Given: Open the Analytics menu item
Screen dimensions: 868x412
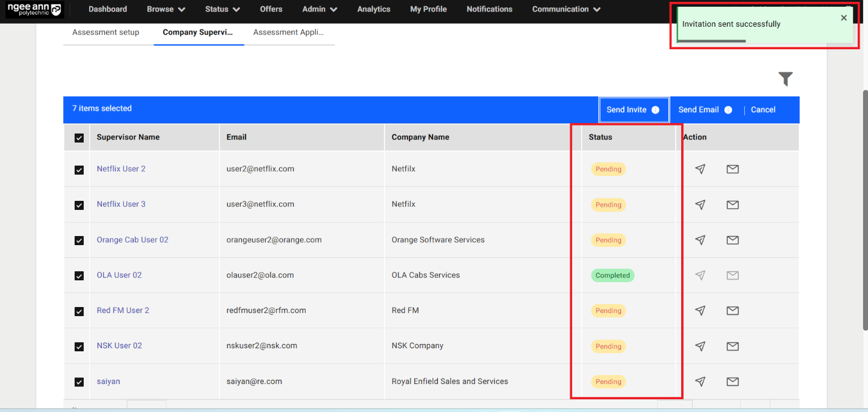Looking at the screenshot, I should [374, 9].
